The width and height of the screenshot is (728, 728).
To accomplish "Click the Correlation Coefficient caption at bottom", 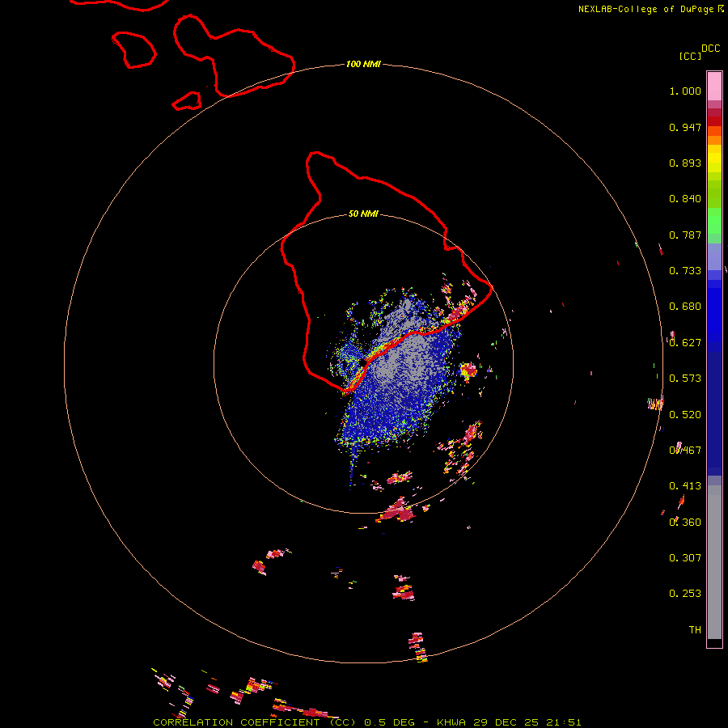I will tap(366, 722).
